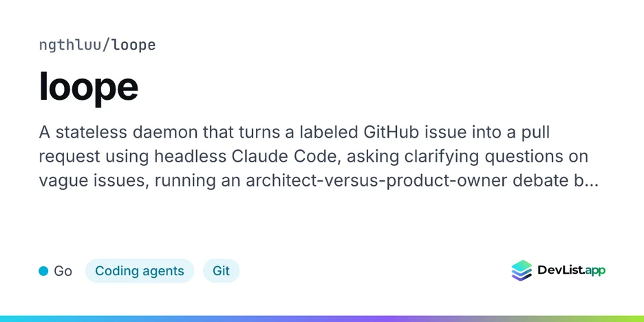Screen dimensions: 644x322
Task: Click the green .app suffix text
Action: pos(594,270)
